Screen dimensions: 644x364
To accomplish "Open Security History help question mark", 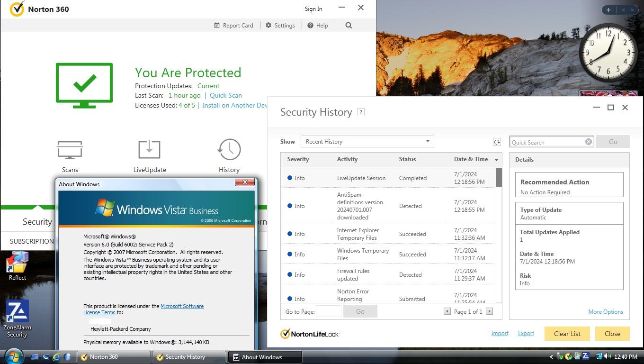I will 361,112.
